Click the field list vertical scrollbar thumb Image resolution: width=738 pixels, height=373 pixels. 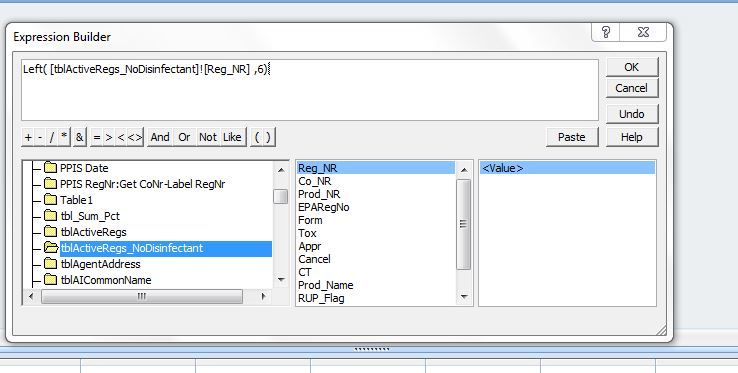[464, 224]
